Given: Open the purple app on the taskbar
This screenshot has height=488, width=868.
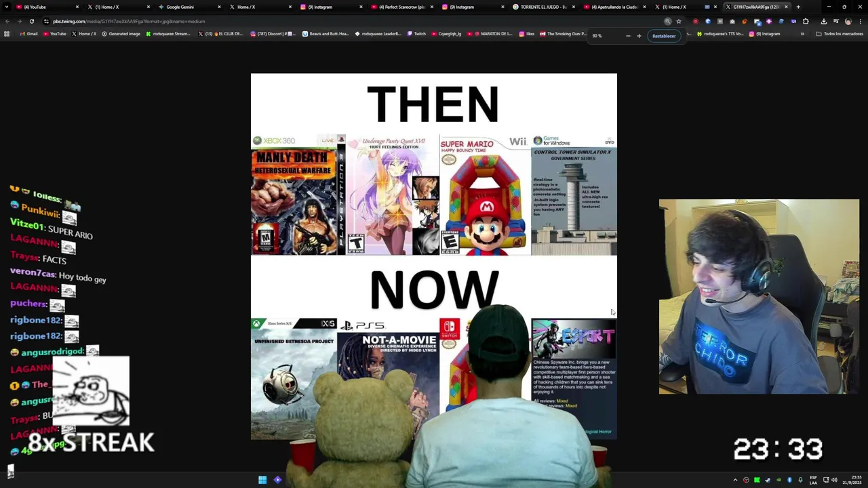Looking at the screenshot, I should click(x=277, y=480).
